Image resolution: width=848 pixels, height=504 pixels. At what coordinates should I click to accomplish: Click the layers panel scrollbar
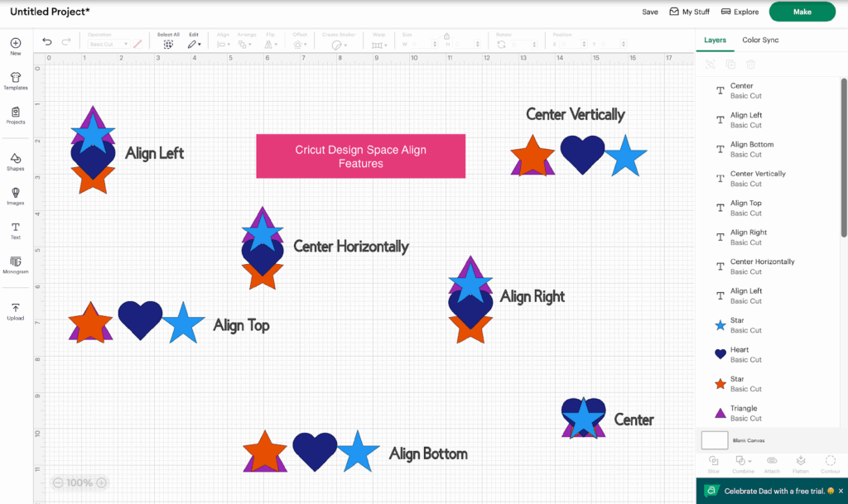point(844,157)
